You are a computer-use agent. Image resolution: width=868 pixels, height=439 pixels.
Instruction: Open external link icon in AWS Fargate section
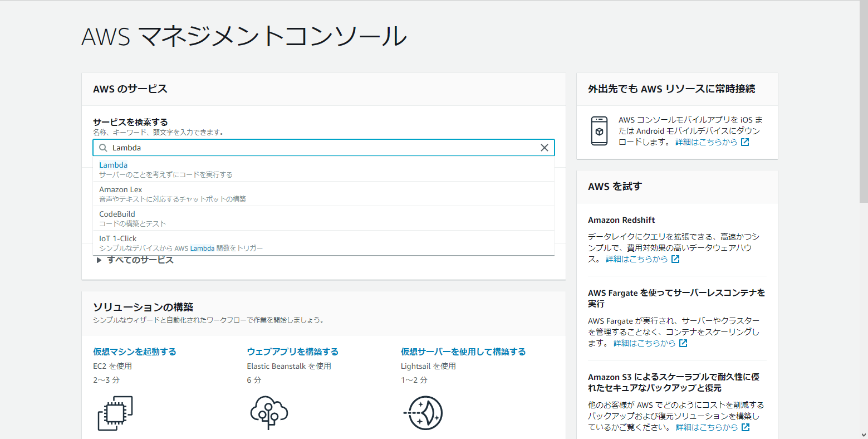683,343
